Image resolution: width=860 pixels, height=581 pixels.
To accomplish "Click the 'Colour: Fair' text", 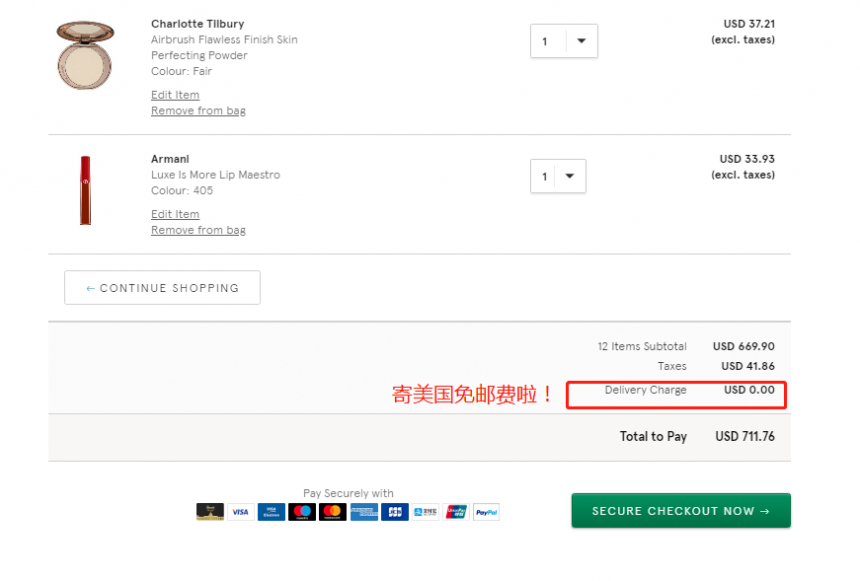I will pyautogui.click(x=181, y=71).
